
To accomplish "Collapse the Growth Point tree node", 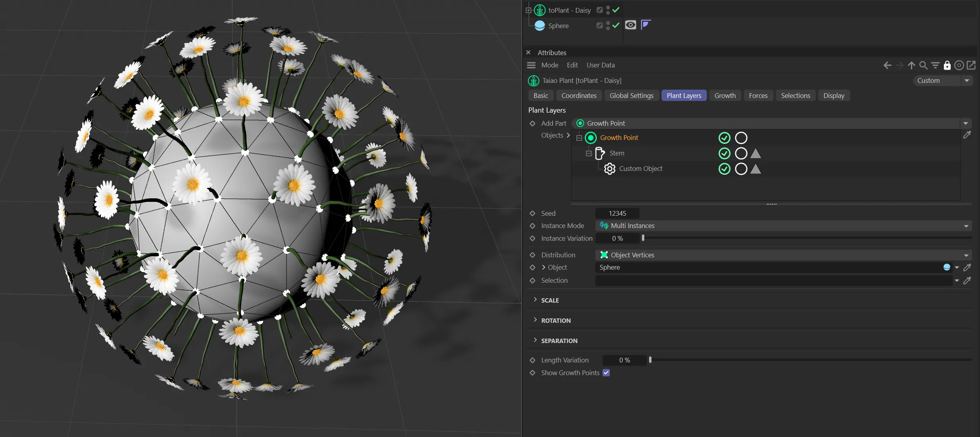I will click(579, 138).
